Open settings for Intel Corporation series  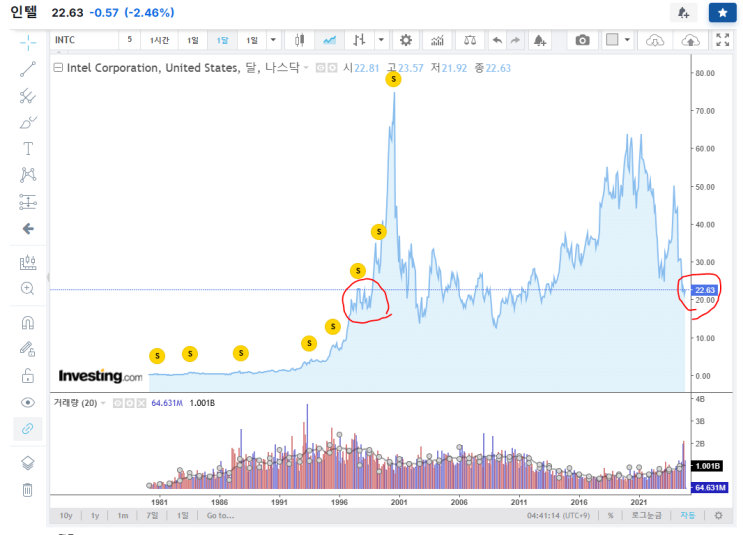pos(333,68)
